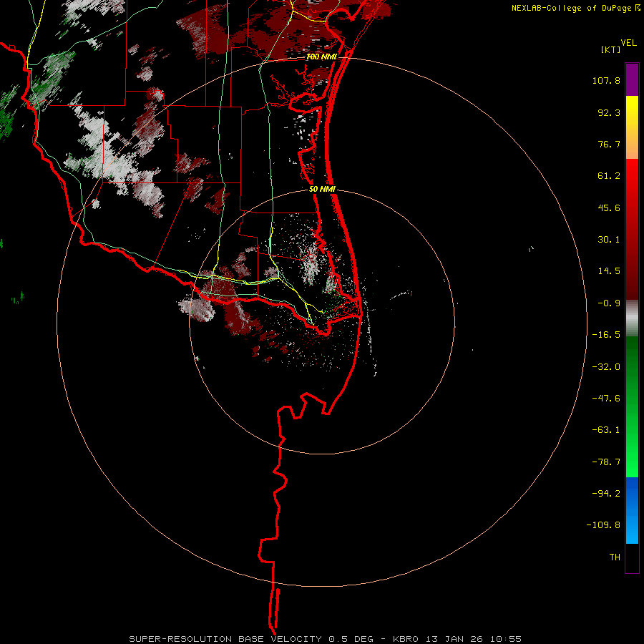Click the NEXLAB-College of DuPage label
644x644 pixels.
click(572, 8)
